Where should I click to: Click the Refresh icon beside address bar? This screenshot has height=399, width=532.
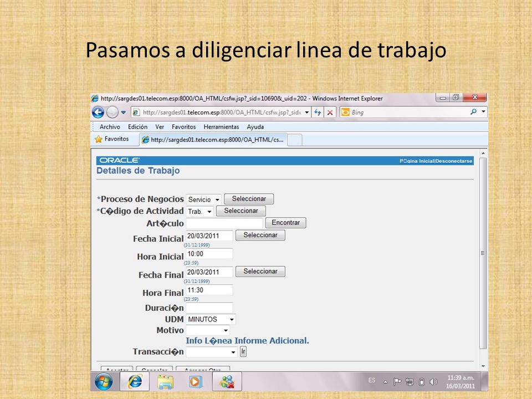pyautogui.click(x=318, y=112)
